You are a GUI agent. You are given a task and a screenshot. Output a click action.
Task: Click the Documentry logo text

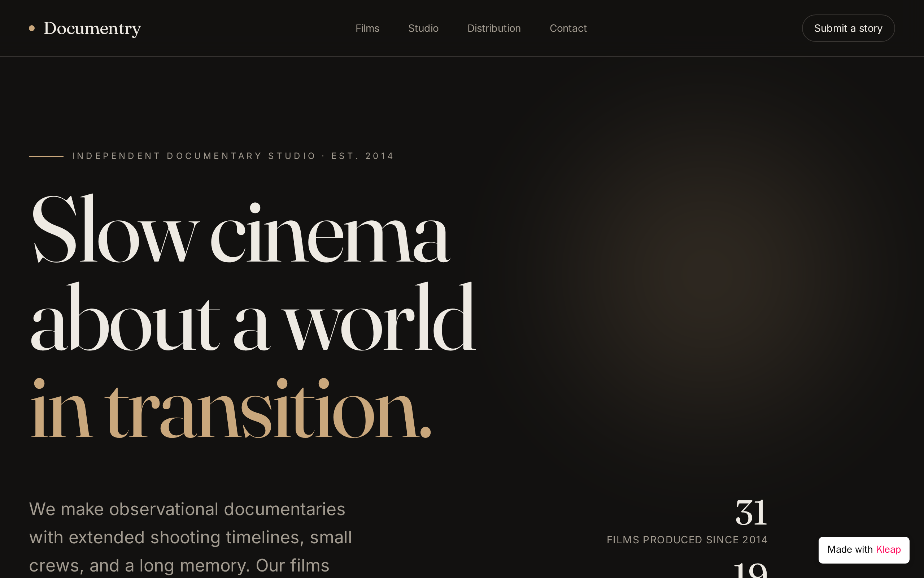click(92, 28)
